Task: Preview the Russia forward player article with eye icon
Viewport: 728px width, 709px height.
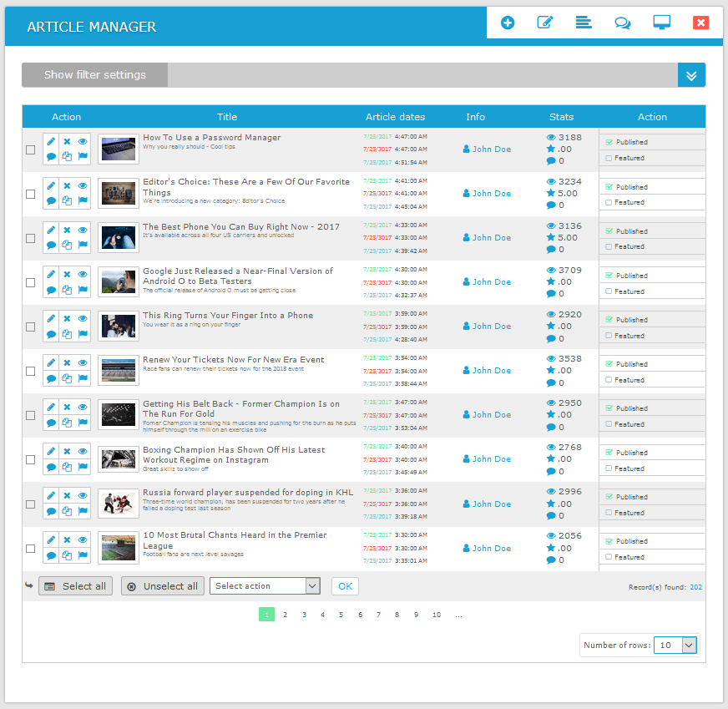Action: click(83, 496)
